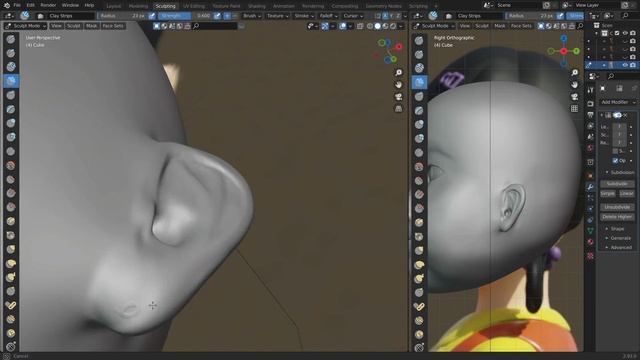Click the Linear subdivide button

pyautogui.click(x=627, y=193)
